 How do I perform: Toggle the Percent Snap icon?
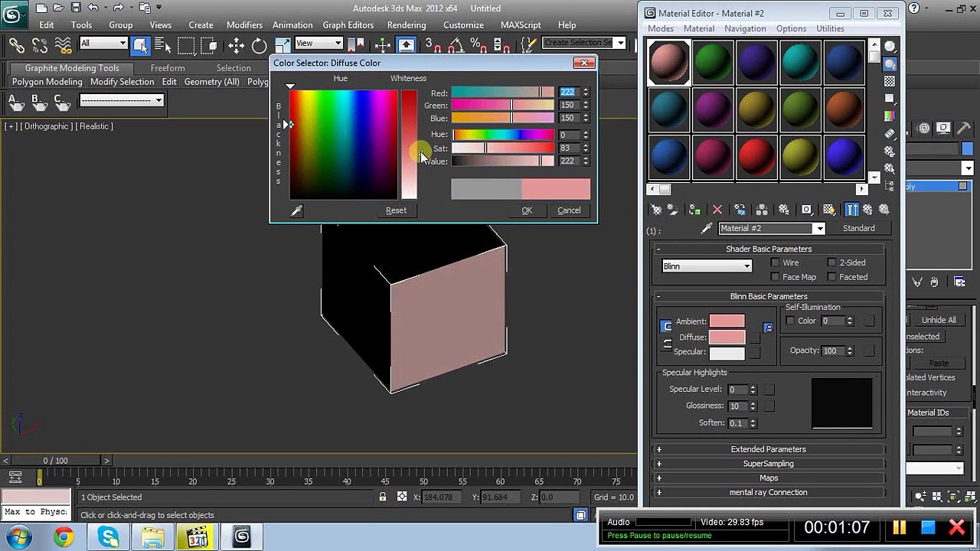[x=478, y=44]
